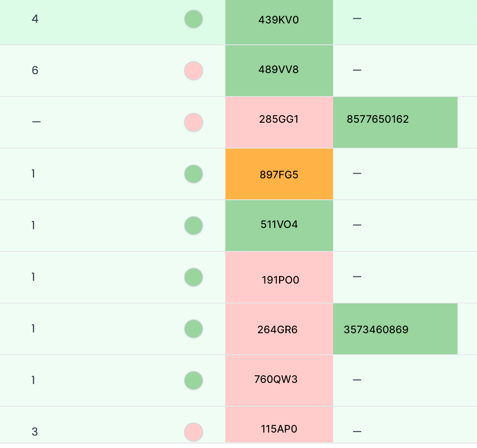Image resolution: width=477 pixels, height=448 pixels.
Task: Click the green status dot beside 897FG5
Action: coord(194,174)
